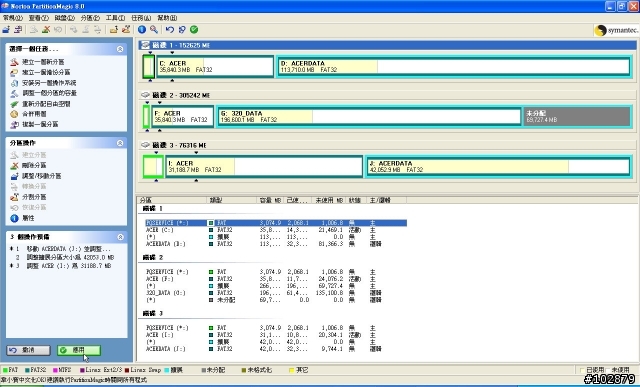Select the C: ACER partition block on Disk 1
The height and width of the screenshot is (387, 640).
click(x=215, y=67)
